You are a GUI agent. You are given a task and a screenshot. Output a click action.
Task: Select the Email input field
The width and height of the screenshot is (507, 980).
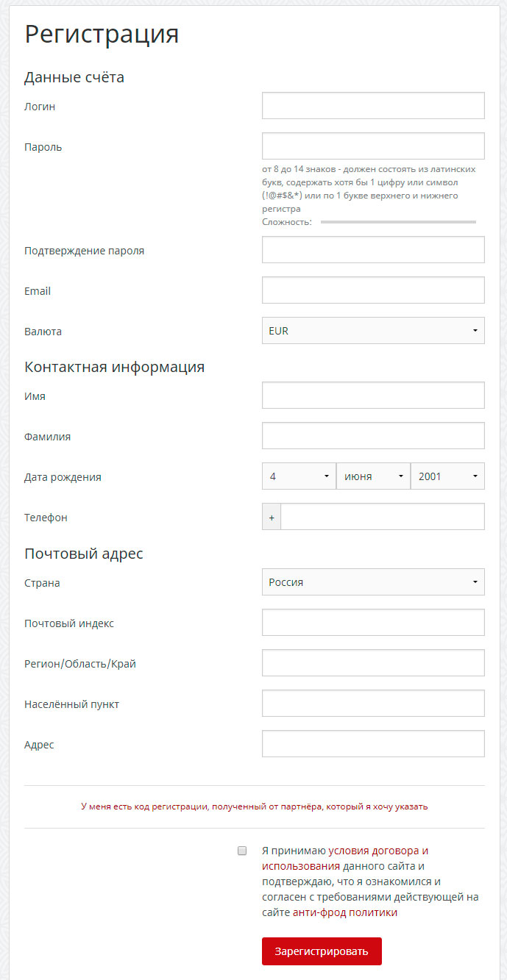click(x=373, y=290)
